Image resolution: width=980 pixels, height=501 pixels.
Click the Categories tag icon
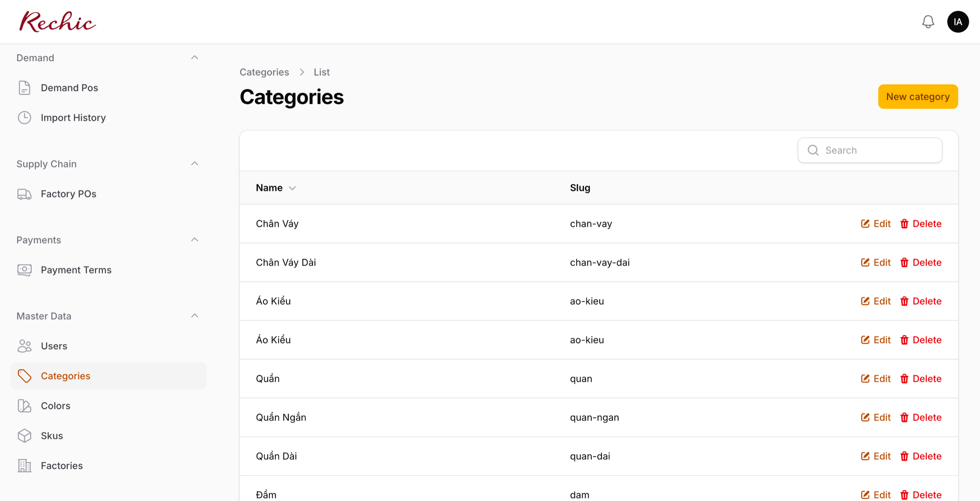click(x=24, y=376)
